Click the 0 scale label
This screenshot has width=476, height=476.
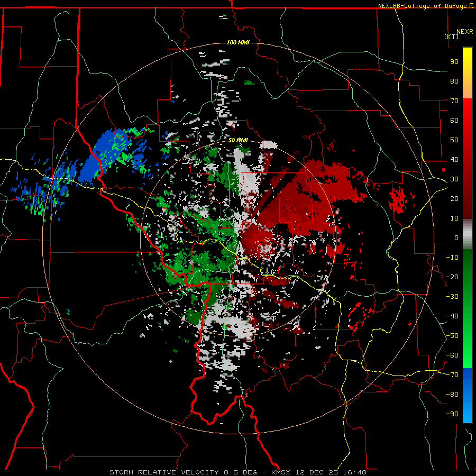click(x=456, y=237)
